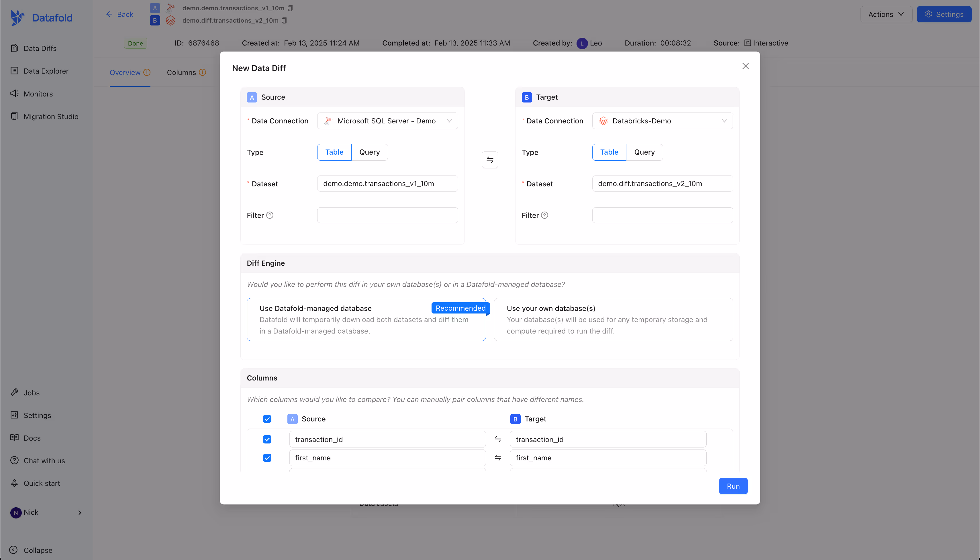Open the Actions dropdown menu

(x=886, y=14)
